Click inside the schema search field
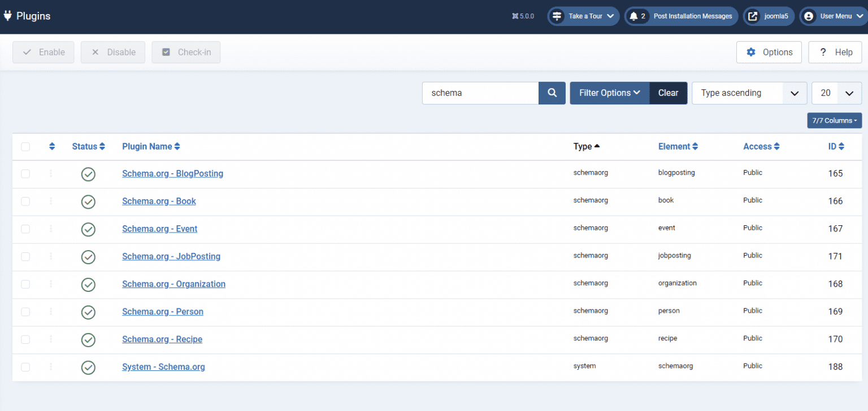 pyautogui.click(x=480, y=93)
